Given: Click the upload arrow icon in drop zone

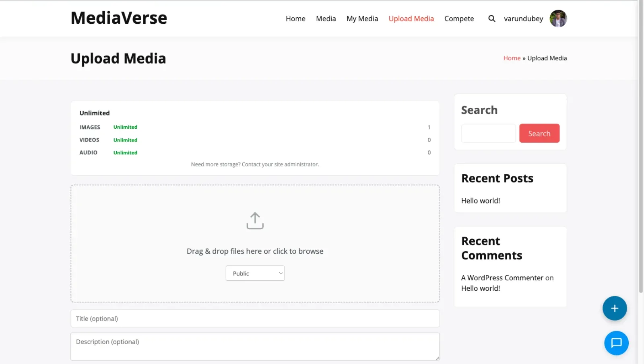Looking at the screenshot, I should click(255, 221).
